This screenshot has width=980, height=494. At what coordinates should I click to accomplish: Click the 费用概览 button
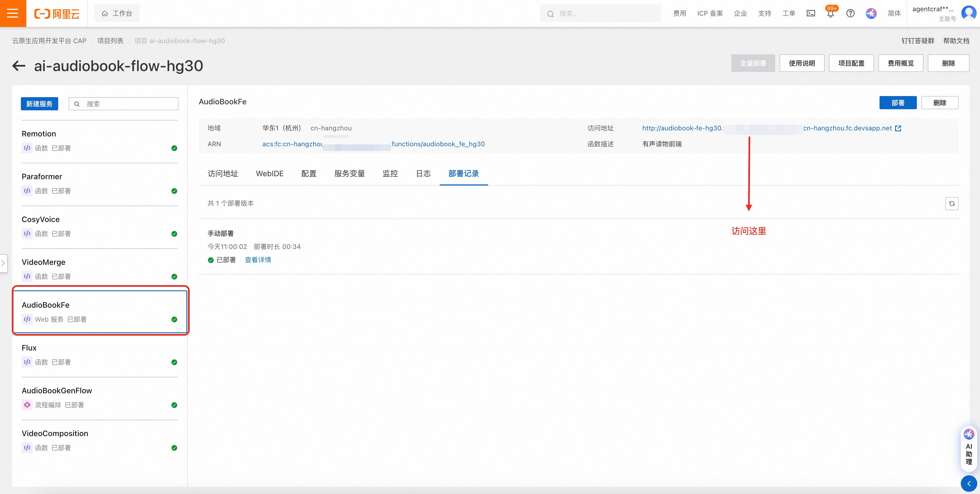tap(901, 63)
